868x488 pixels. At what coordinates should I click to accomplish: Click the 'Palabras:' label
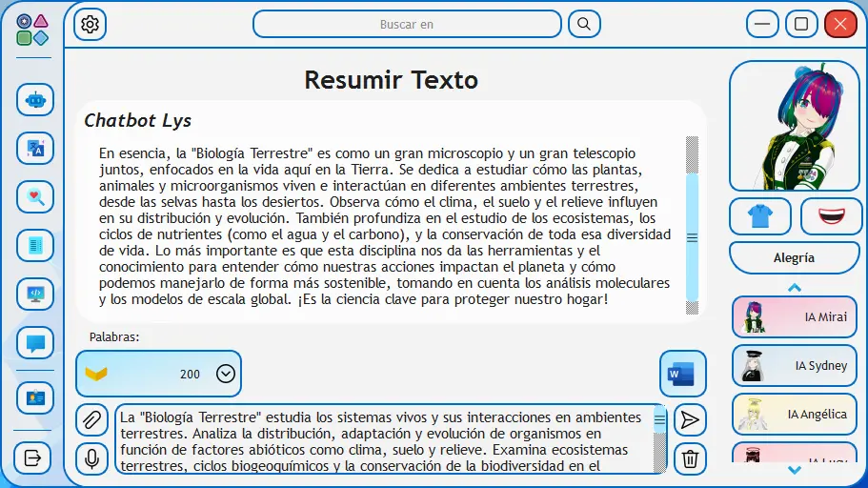click(114, 336)
